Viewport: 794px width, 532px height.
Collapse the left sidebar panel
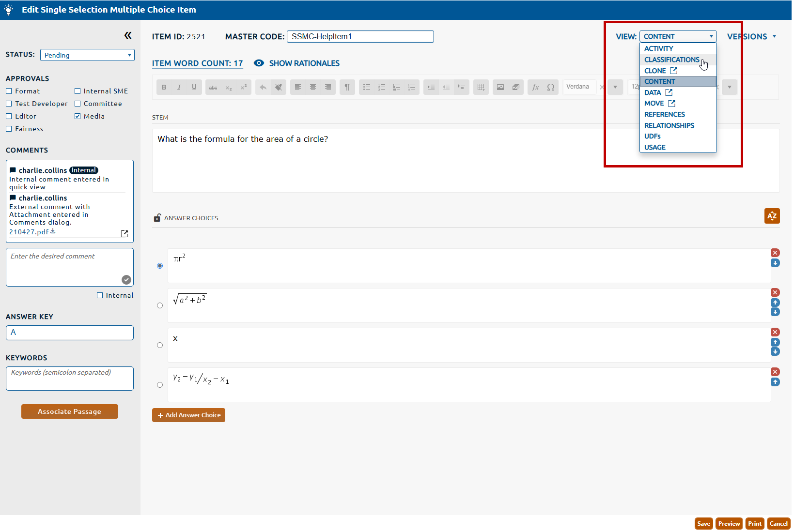click(128, 35)
